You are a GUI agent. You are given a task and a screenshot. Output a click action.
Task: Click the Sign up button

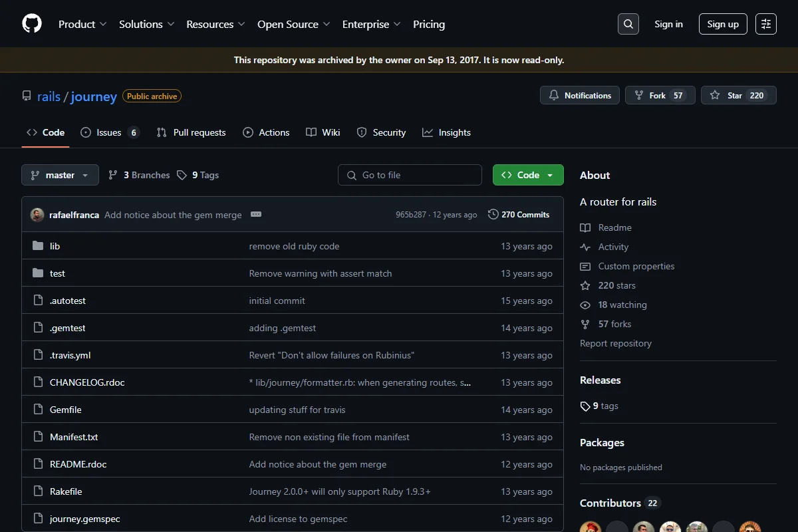point(723,24)
